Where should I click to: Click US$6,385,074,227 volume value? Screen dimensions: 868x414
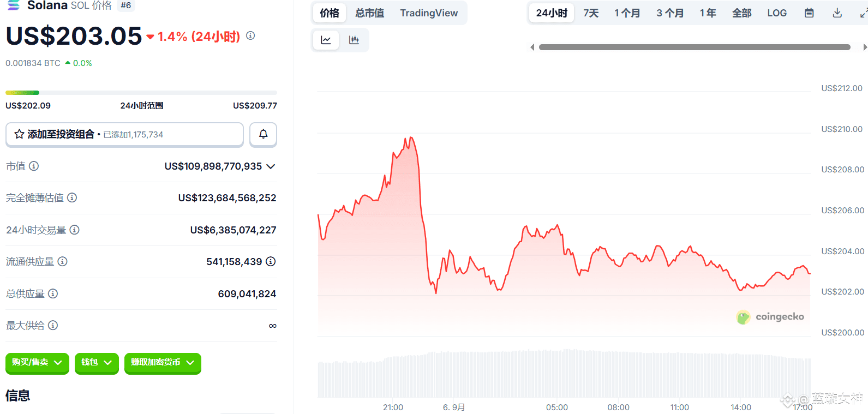pyautogui.click(x=233, y=230)
